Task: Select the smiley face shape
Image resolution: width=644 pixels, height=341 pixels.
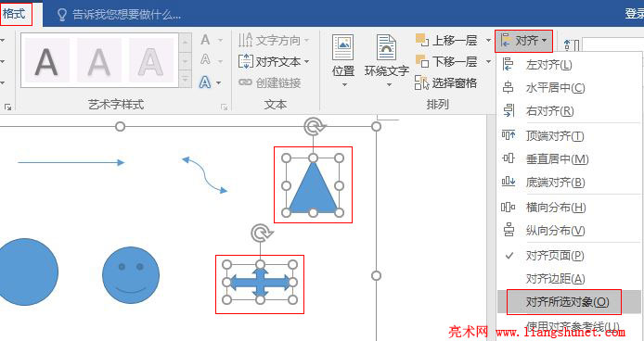Action: (x=131, y=275)
